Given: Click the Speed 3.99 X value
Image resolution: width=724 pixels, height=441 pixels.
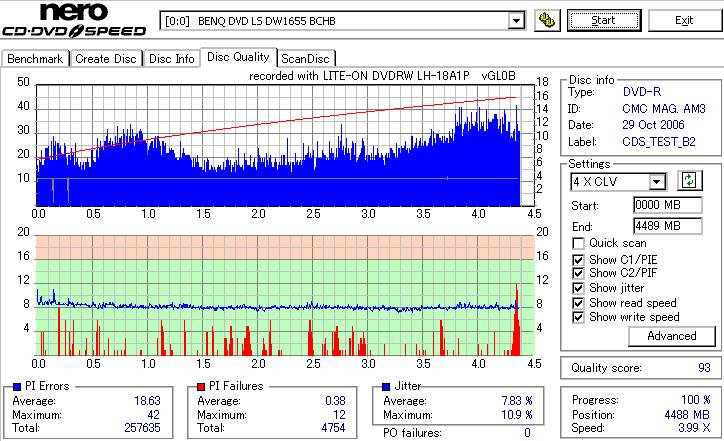Looking at the screenshot, I should (x=694, y=428).
